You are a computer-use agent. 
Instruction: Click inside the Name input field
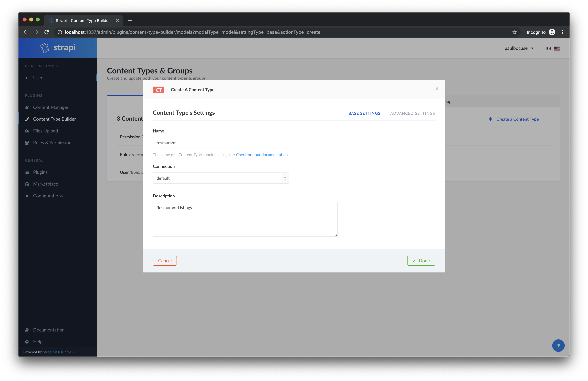pos(221,142)
